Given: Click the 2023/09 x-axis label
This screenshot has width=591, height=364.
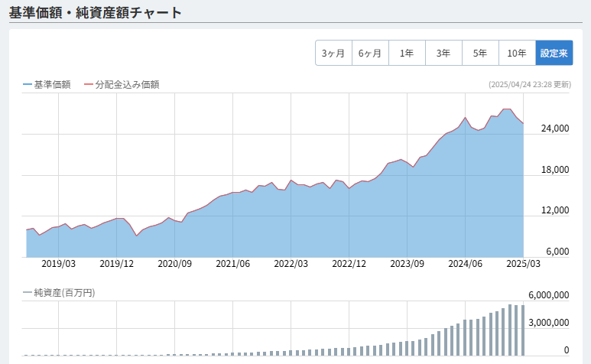Looking at the screenshot, I should [x=407, y=263].
